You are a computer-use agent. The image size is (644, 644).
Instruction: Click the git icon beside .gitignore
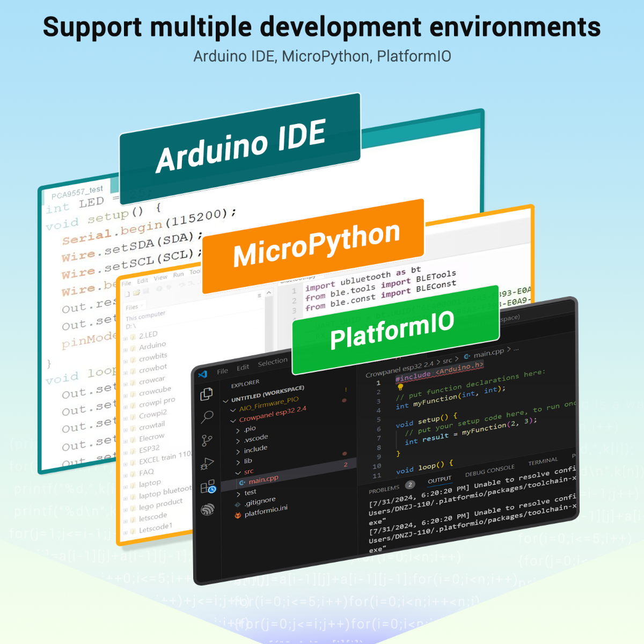[238, 504]
